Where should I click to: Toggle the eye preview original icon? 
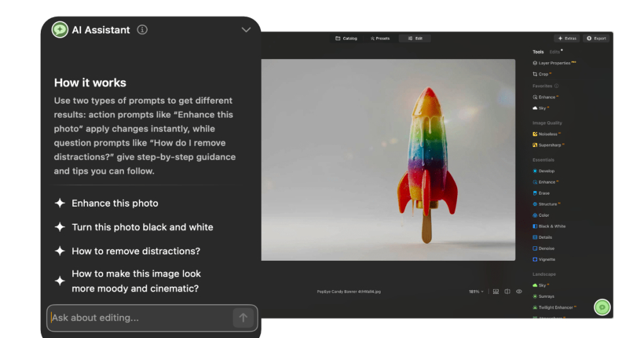click(519, 292)
